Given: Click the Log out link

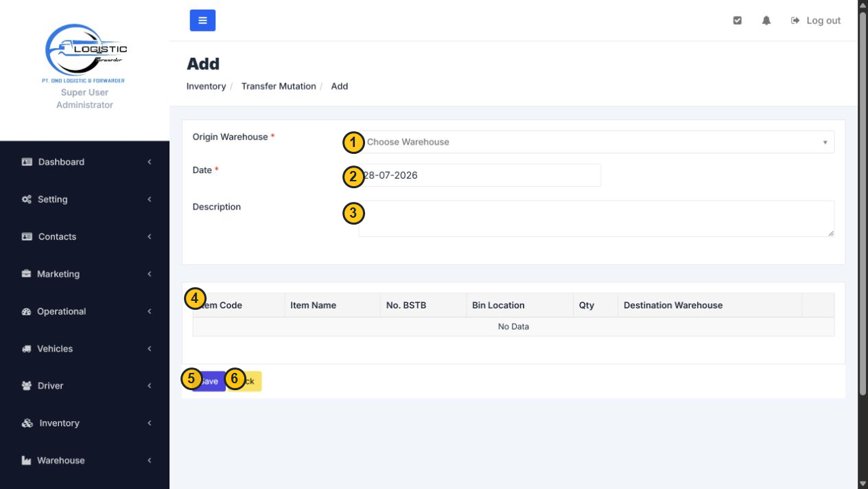Looking at the screenshot, I should pyautogui.click(x=816, y=21).
